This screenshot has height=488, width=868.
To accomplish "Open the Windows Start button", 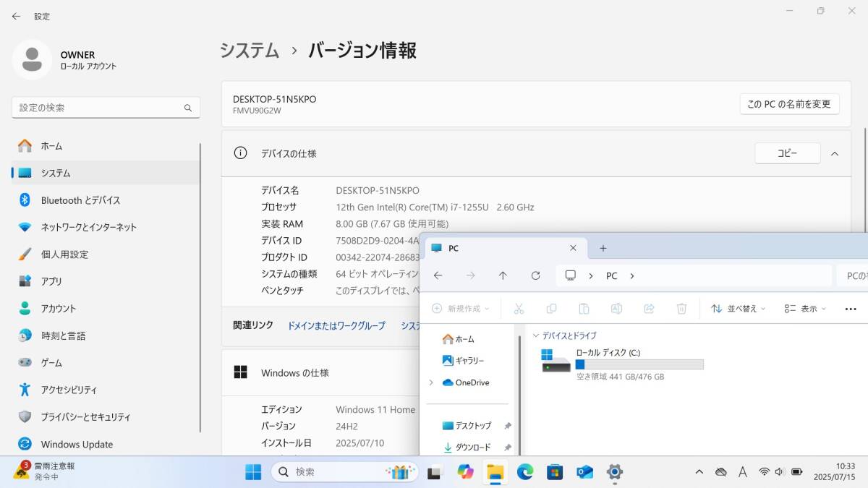I will click(253, 472).
